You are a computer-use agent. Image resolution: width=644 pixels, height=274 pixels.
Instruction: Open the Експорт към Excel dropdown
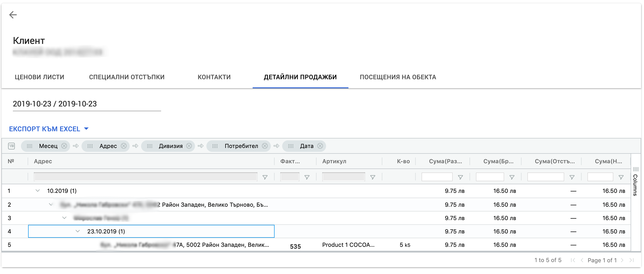[x=49, y=129]
